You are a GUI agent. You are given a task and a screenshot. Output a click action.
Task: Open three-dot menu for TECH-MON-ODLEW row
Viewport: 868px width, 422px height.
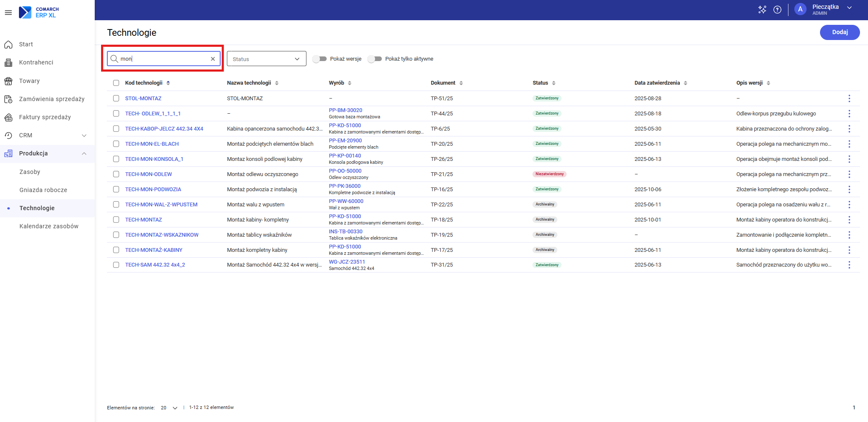849,174
